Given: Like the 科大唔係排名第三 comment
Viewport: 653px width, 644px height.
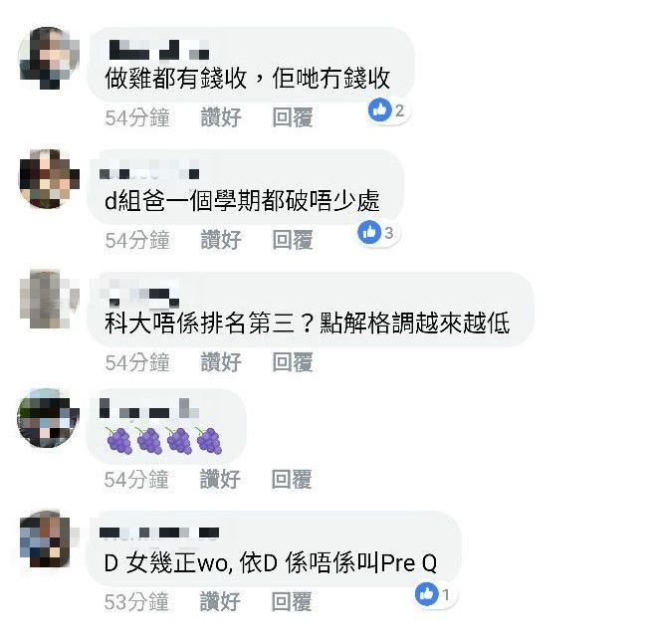Looking at the screenshot, I should coord(221,362).
